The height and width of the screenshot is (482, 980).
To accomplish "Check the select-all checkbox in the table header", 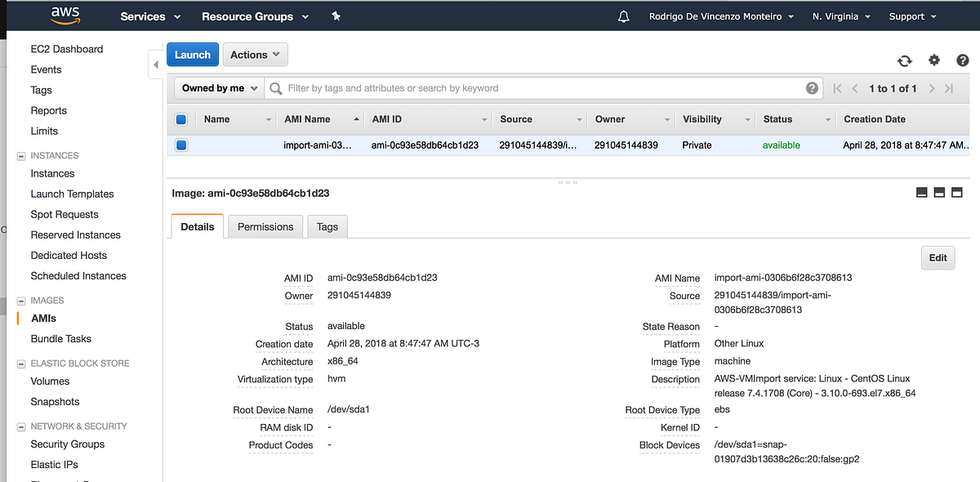I will 180,118.
